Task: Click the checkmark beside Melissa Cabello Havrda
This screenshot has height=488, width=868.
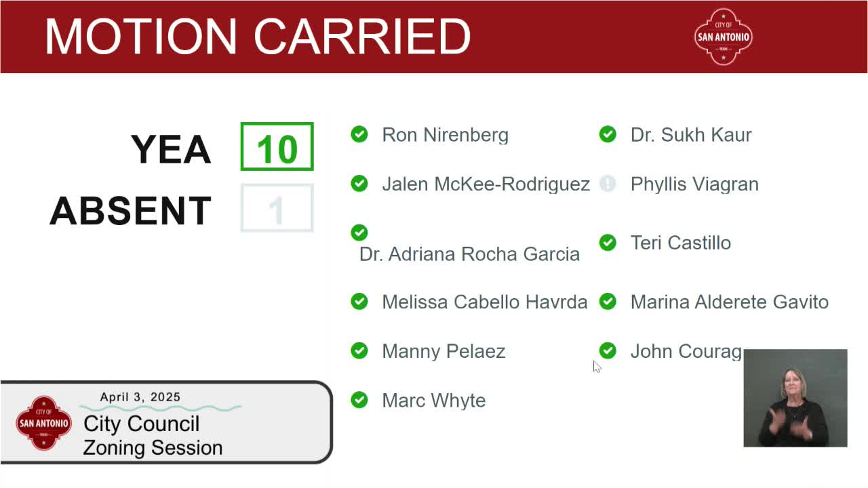Action: point(359,302)
